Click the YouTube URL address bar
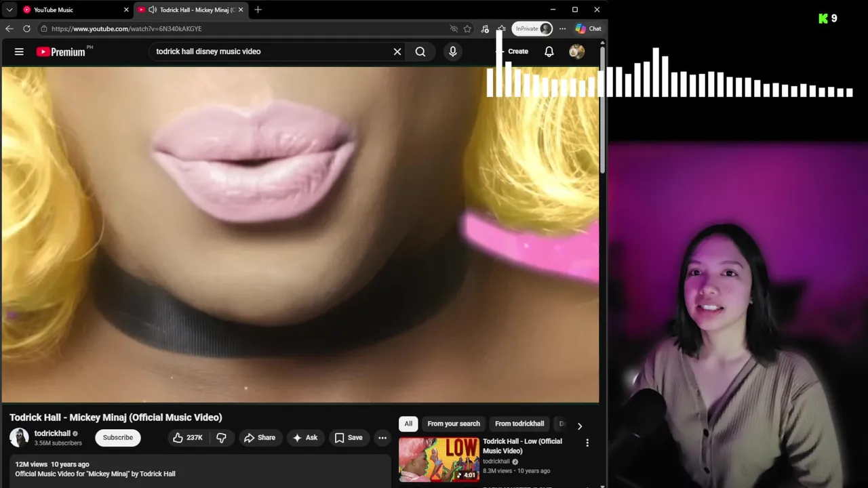Screen dimensions: 868x488 click(244, 28)
